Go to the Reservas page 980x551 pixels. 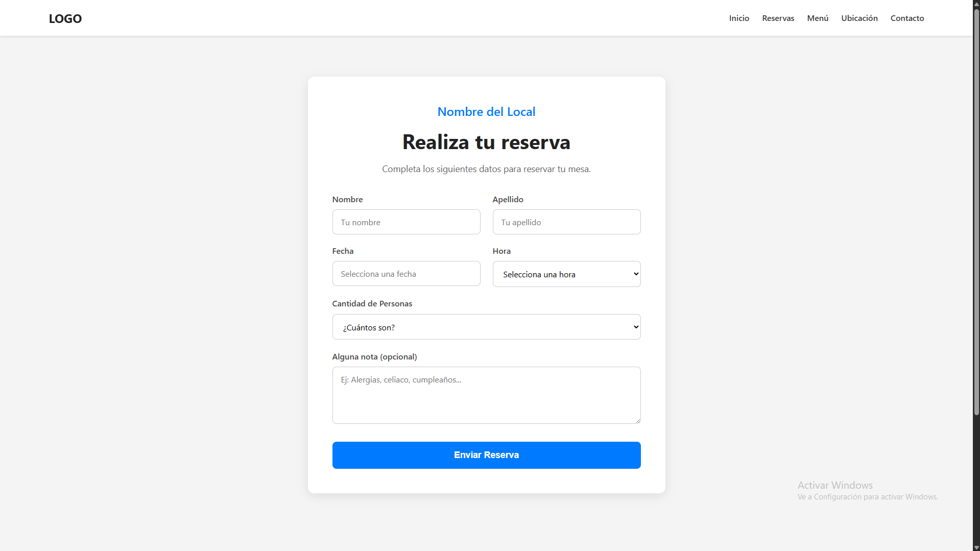(778, 18)
